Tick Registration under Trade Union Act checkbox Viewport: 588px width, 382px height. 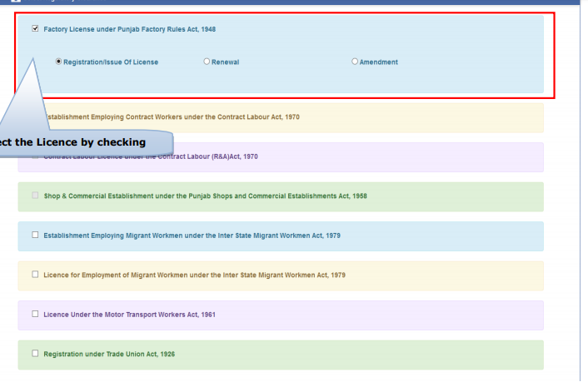(35, 354)
